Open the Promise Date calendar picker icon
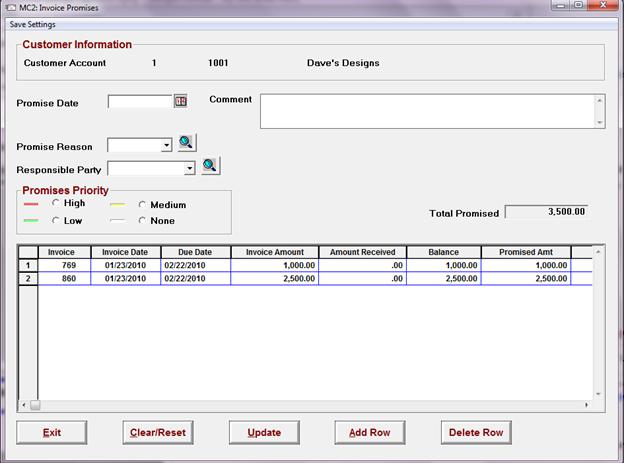 [x=181, y=101]
